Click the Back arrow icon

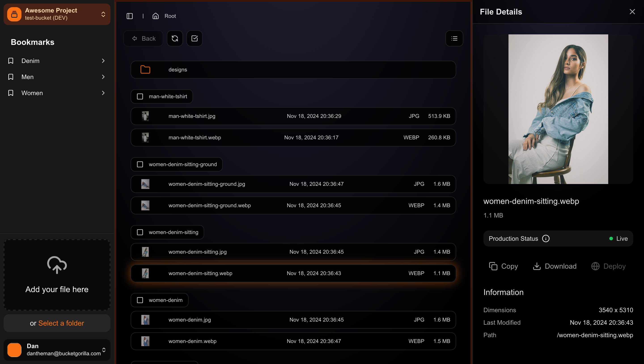coord(134,38)
